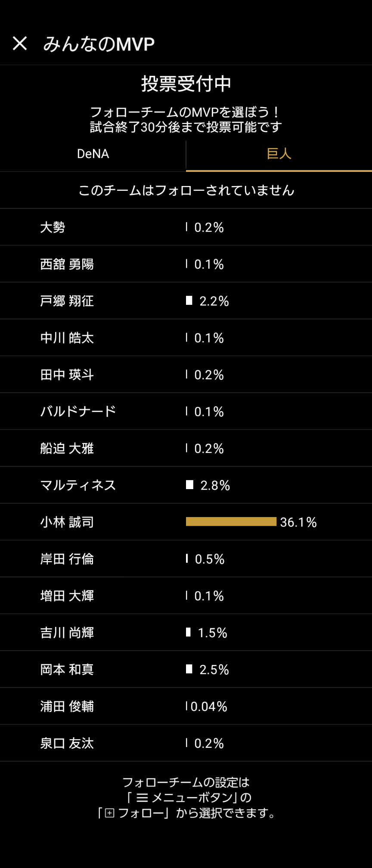Vote for 大勢 as MVP
Screen dimensions: 372x868
coord(53,227)
